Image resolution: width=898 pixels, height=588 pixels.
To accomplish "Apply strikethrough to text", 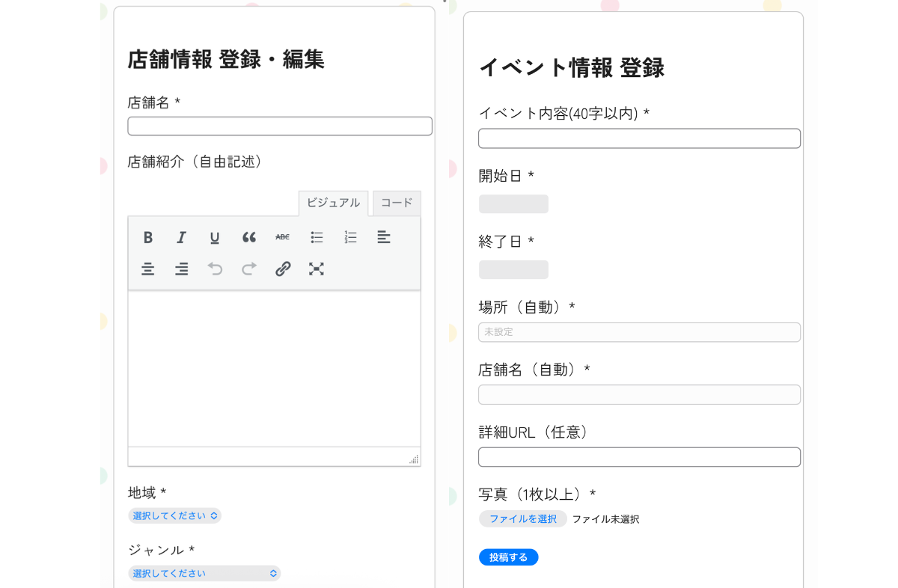I will point(282,237).
